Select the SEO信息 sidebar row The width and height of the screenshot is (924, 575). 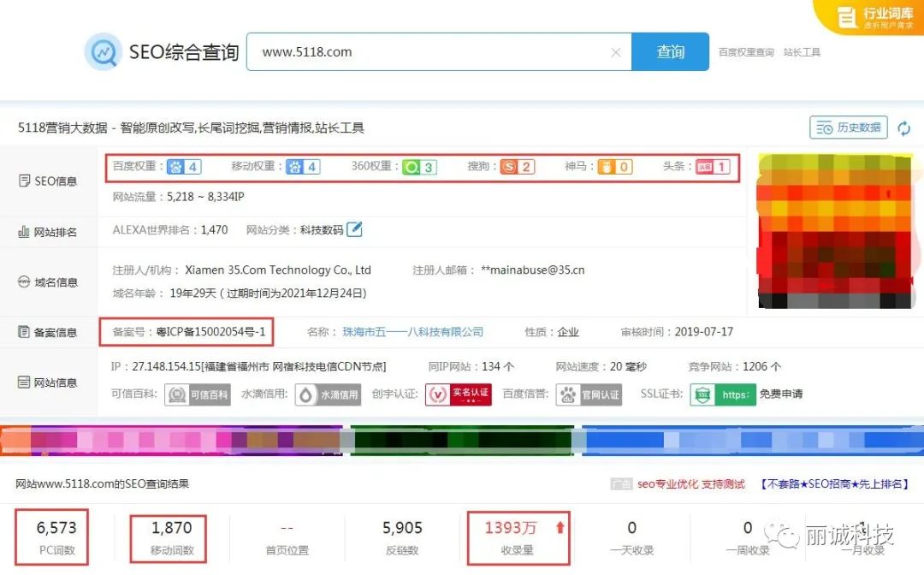[48, 181]
